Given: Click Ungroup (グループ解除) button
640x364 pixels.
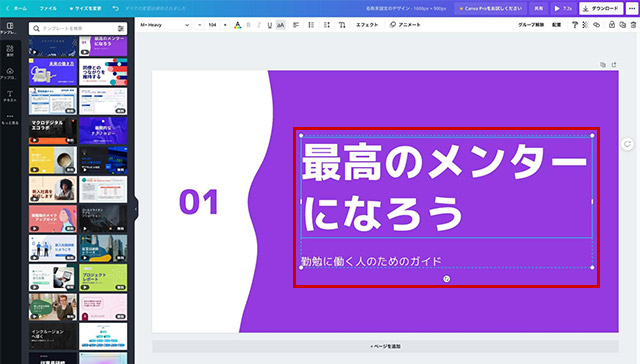Looking at the screenshot, I should tap(531, 25).
